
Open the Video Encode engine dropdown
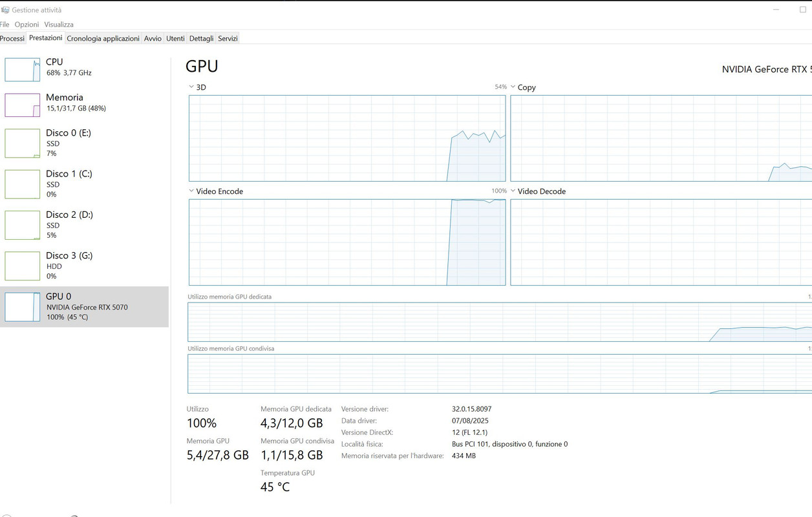point(191,191)
